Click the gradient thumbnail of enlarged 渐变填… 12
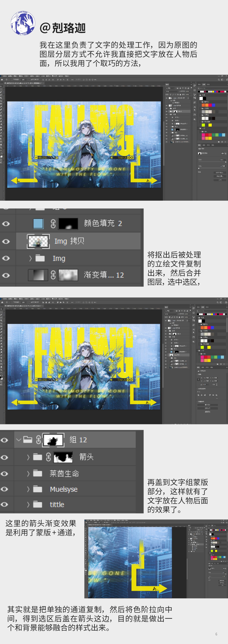The height and width of the screenshot is (644, 228). pos(38,275)
